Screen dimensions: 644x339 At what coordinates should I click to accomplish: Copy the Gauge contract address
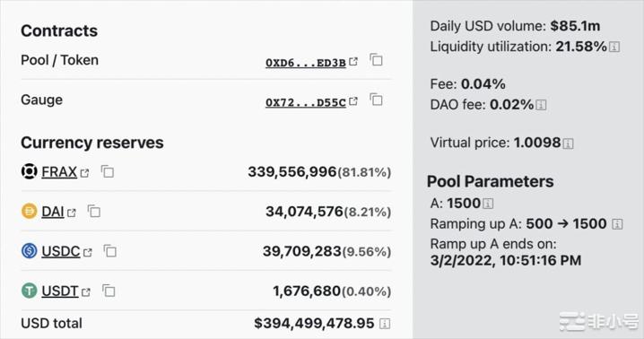[x=376, y=100]
